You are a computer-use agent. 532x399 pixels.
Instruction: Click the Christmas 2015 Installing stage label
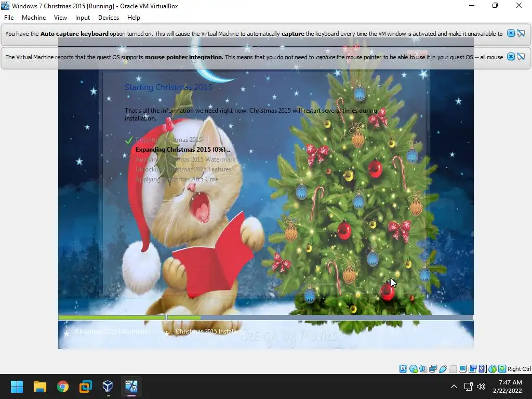coord(209,331)
